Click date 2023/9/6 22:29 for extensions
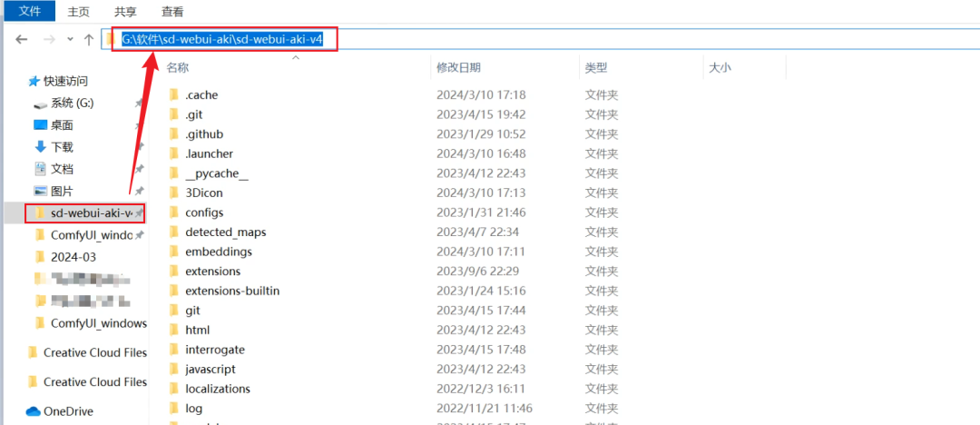The width and height of the screenshot is (980, 425). (477, 271)
